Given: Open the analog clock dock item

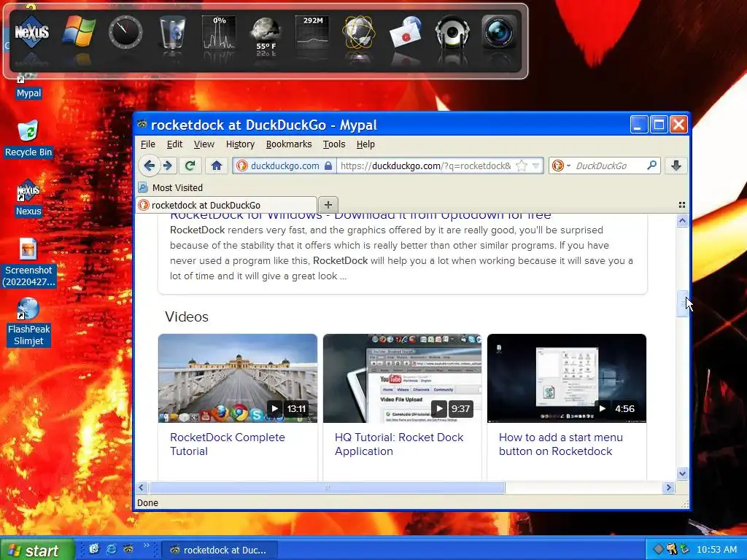Looking at the screenshot, I should tap(125, 32).
